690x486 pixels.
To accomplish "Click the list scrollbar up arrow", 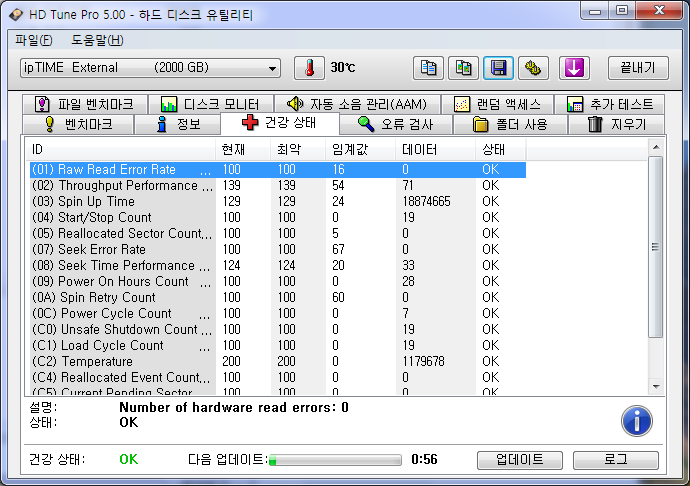I will click(656, 147).
